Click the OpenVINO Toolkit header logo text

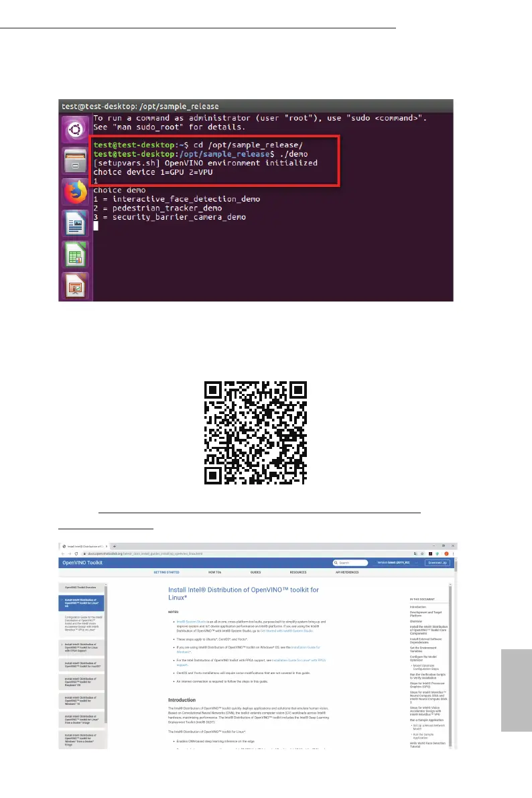(82, 563)
